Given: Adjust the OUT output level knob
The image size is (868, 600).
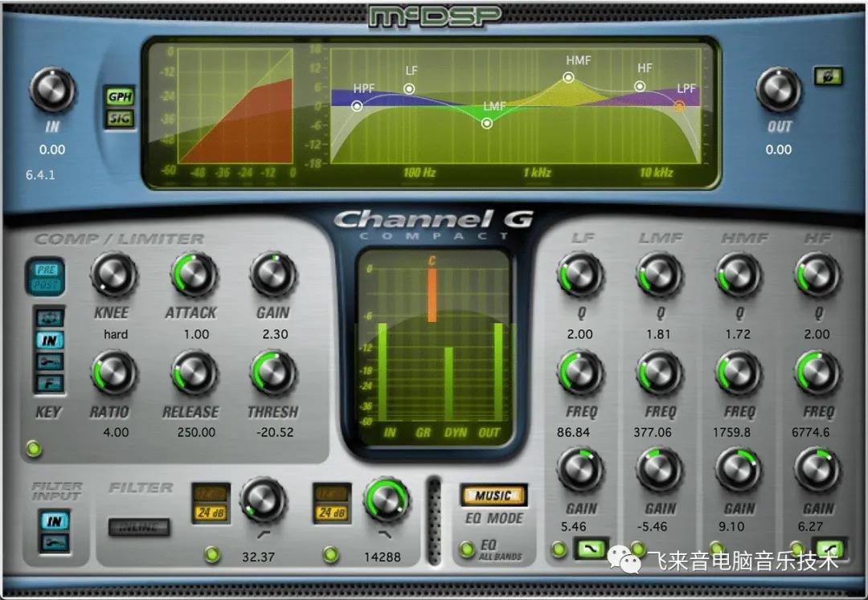Looking at the screenshot, I should 778,90.
